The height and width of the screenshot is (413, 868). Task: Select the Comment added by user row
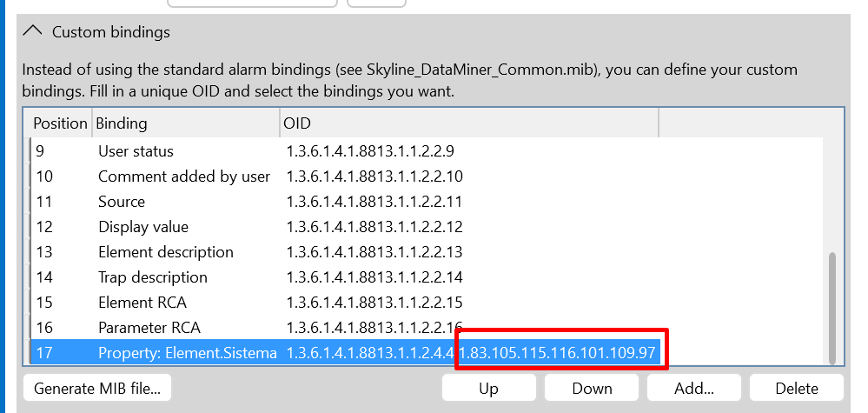pyautogui.click(x=427, y=177)
